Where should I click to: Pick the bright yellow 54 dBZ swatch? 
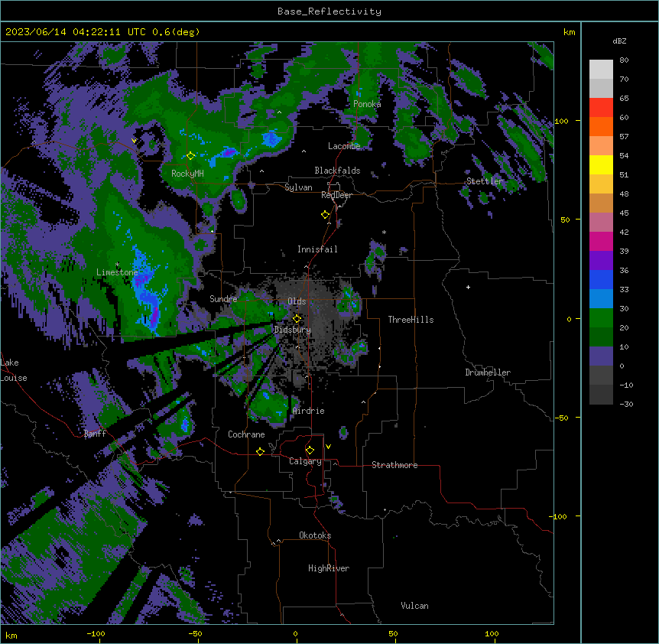click(601, 164)
